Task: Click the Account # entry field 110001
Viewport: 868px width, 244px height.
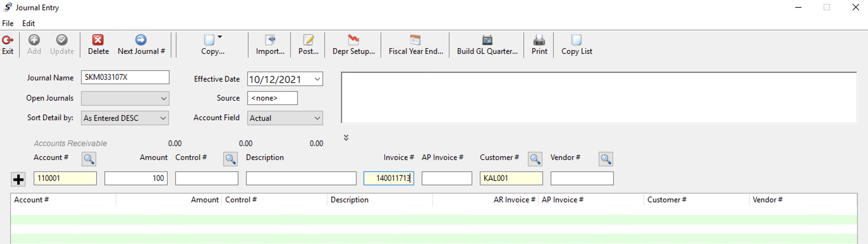Action: click(x=65, y=178)
